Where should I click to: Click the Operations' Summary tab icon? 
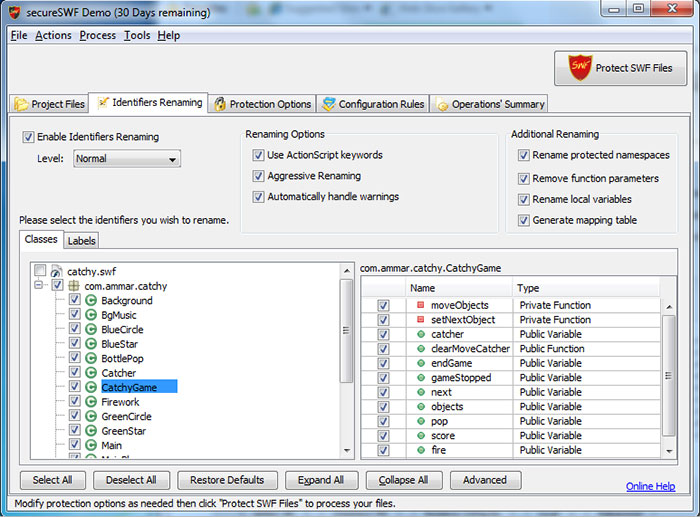pos(441,104)
